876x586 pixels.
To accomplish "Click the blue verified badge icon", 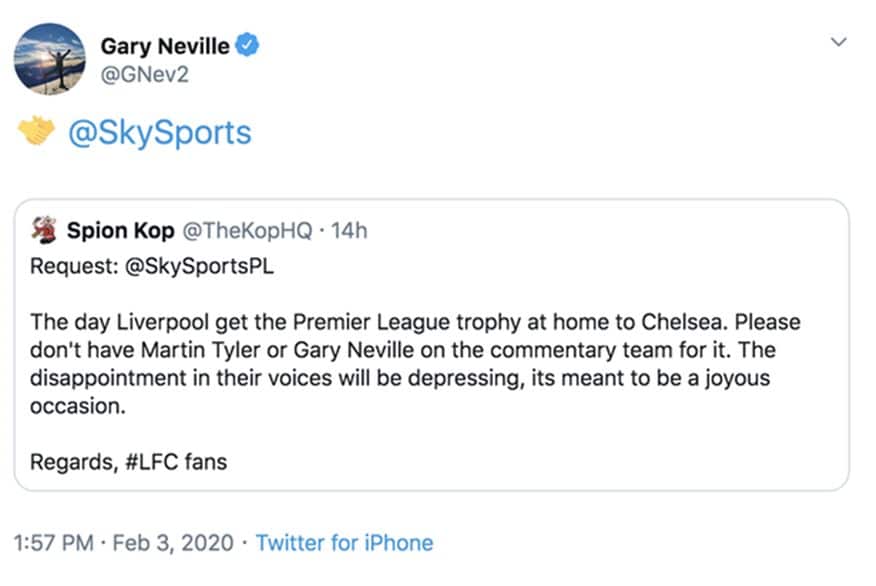I will pyautogui.click(x=247, y=45).
